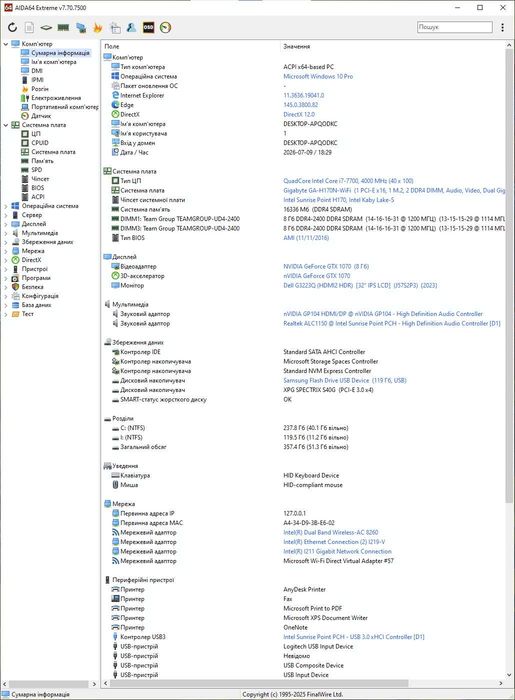Open the Realtek ALC1150 audio link
The height and width of the screenshot is (700, 515).
pyautogui.click(x=392, y=323)
